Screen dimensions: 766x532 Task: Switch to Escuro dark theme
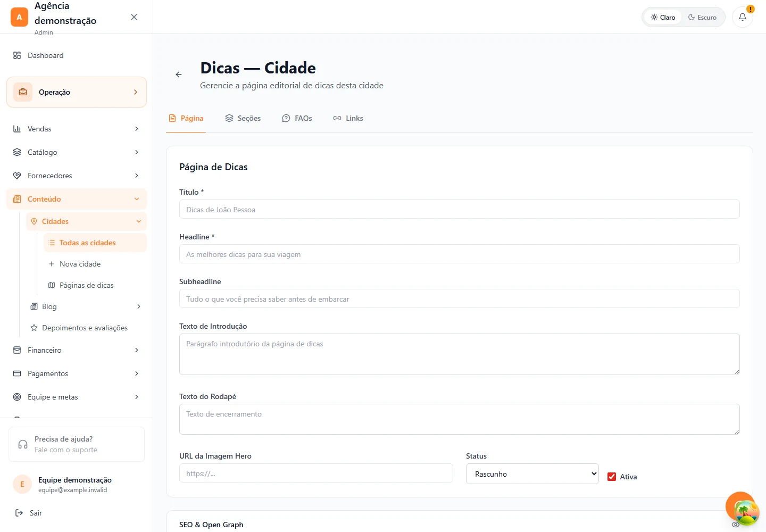(702, 17)
